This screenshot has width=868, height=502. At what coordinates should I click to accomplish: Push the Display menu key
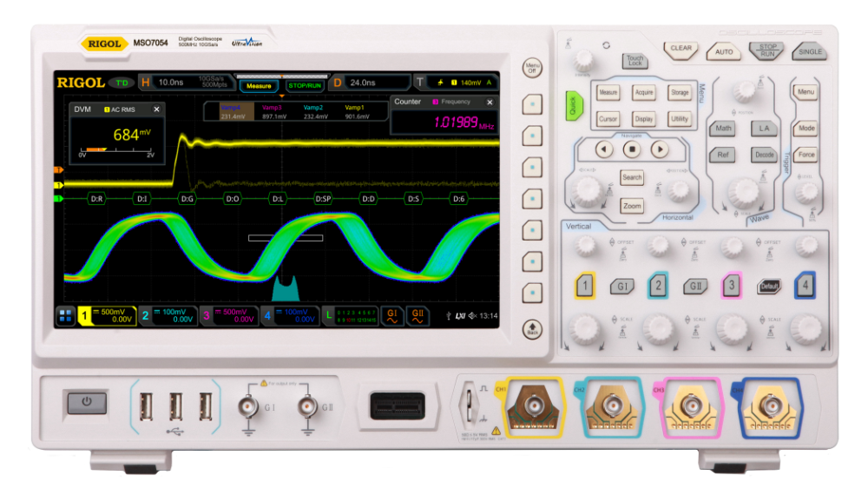tap(644, 119)
